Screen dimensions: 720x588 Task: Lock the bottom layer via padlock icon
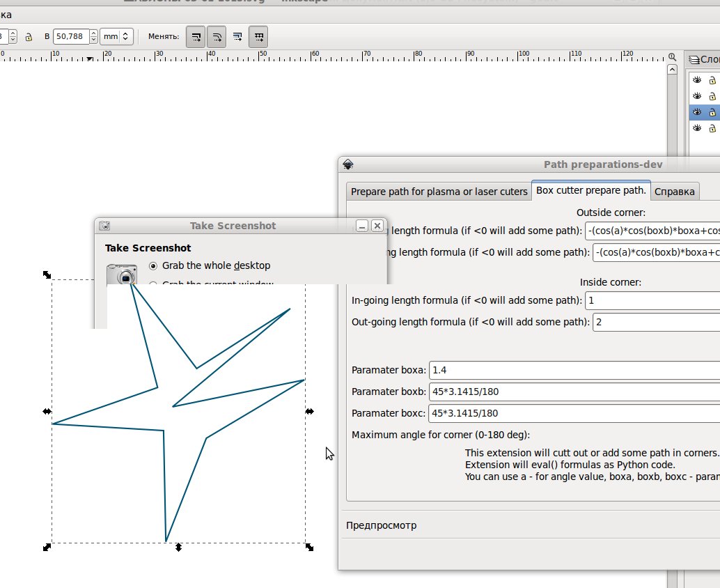coord(712,128)
